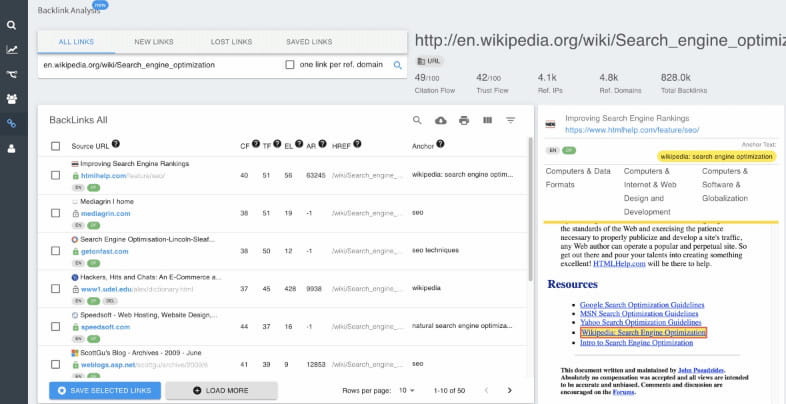The image size is (786, 404).
Task: Open the filter table icon
Action: coord(510,120)
